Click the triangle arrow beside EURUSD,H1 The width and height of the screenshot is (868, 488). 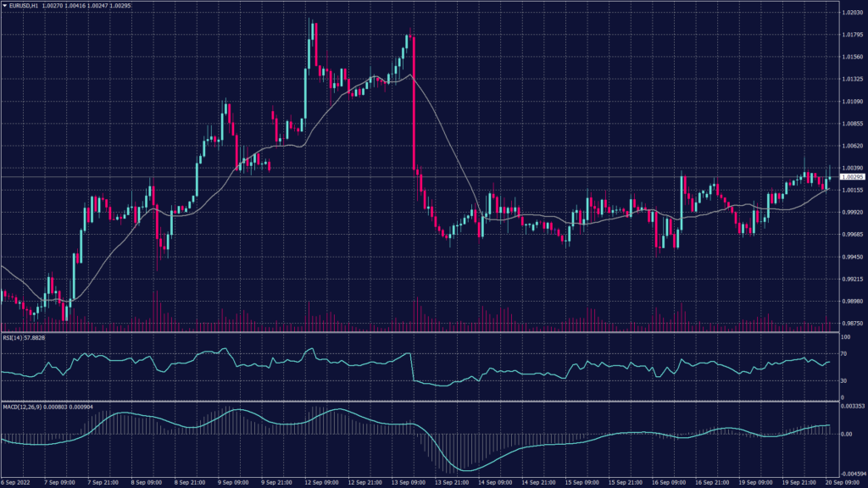tap(3, 5)
